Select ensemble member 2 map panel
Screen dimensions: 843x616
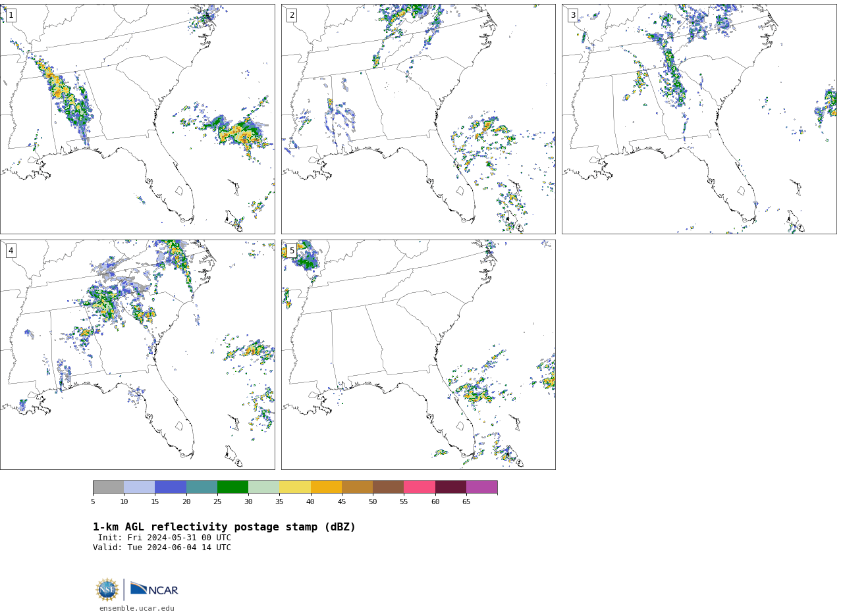(418, 119)
